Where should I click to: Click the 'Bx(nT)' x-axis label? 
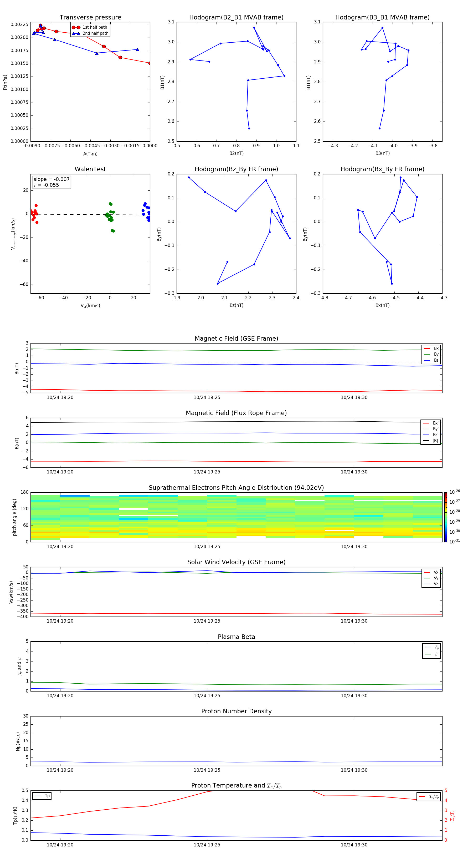382,305
